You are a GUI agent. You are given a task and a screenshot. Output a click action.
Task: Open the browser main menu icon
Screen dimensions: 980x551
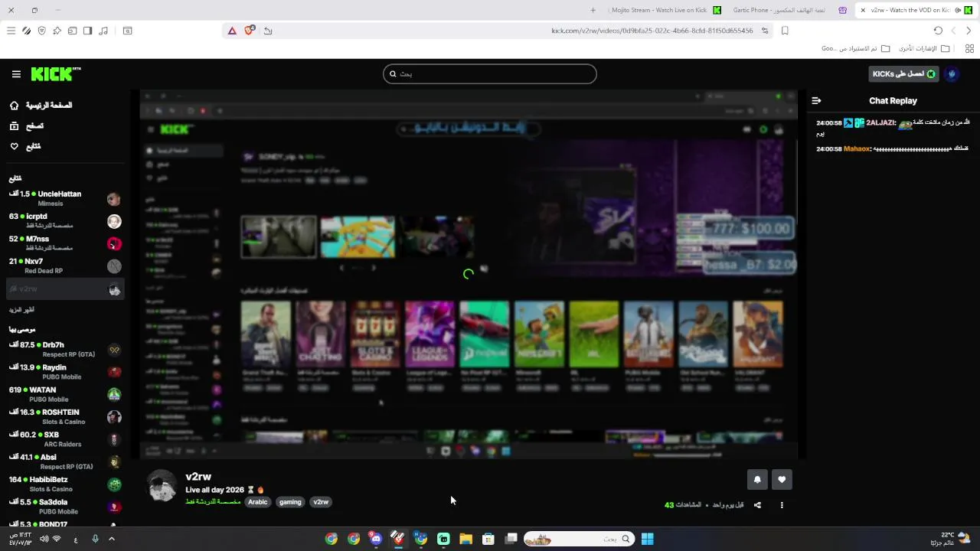click(11, 31)
